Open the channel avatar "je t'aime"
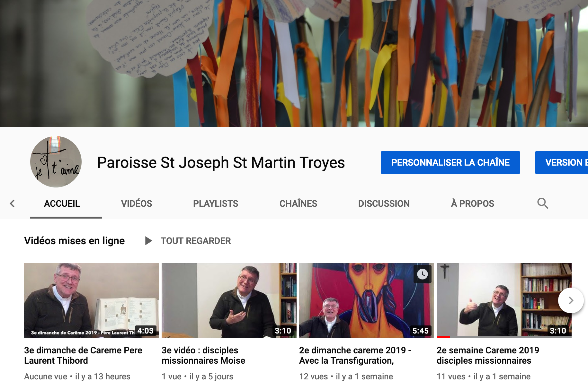Viewport: 588px width, 389px height. [x=56, y=162]
